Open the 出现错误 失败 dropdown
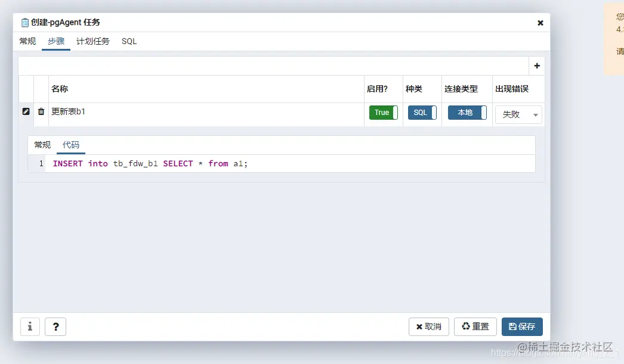The width and height of the screenshot is (624, 364). tap(518, 114)
